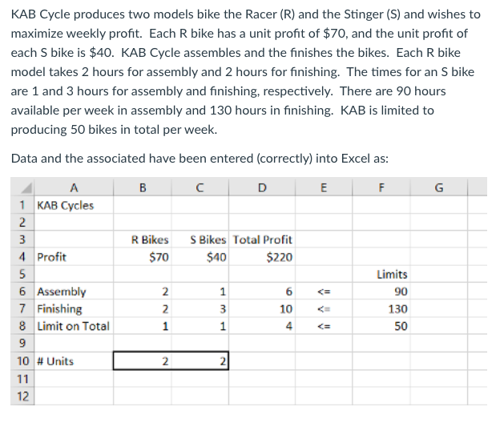This screenshot has height=443, width=504.
Task: Select Limit on Total value 4
Action: tap(262, 326)
